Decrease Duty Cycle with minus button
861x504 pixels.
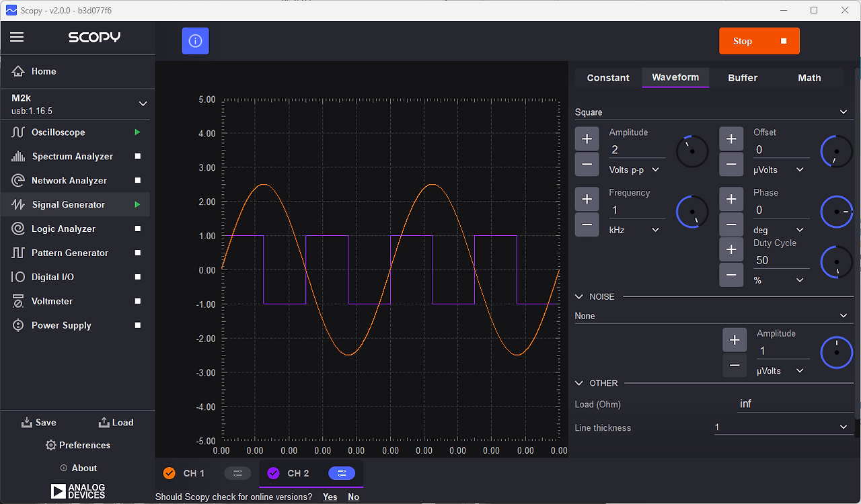pyautogui.click(x=731, y=275)
